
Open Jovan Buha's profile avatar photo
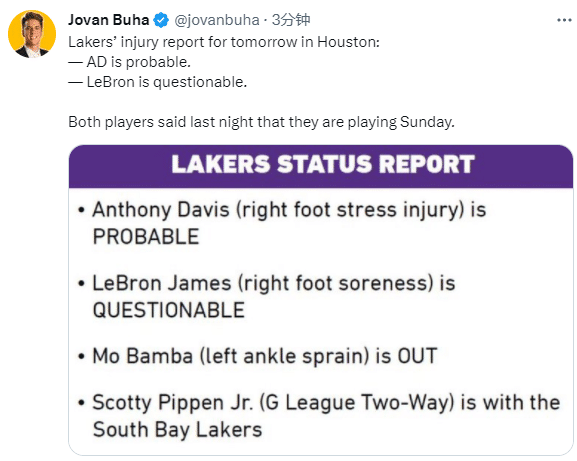pos(32,34)
